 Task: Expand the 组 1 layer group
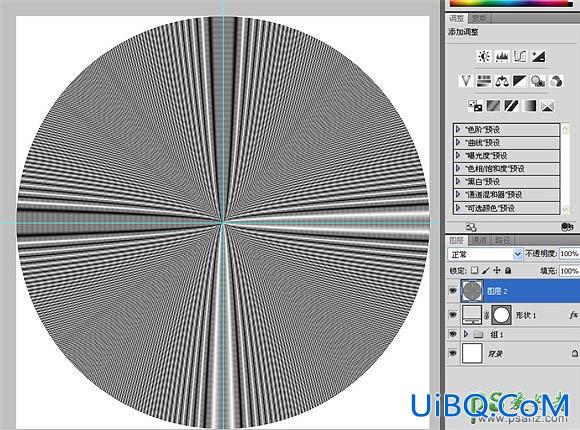pos(466,334)
